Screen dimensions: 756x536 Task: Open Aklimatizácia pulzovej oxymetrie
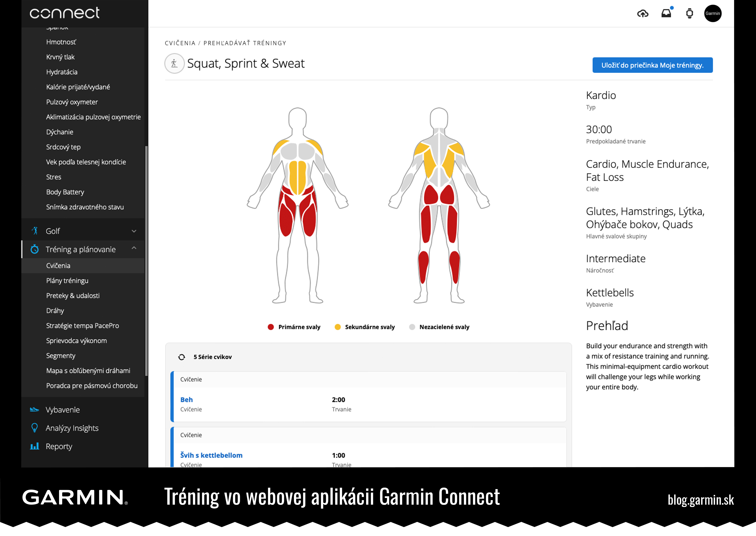coord(93,117)
